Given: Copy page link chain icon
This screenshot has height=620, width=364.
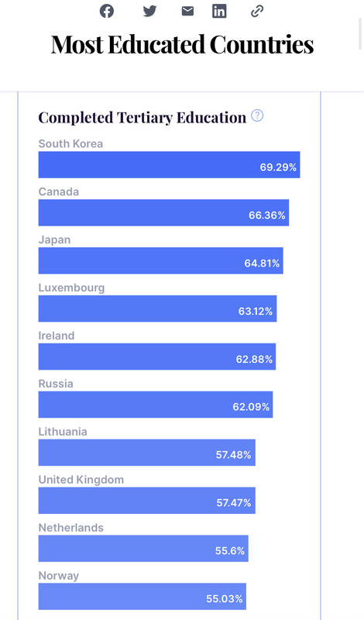Looking at the screenshot, I should point(257,11).
